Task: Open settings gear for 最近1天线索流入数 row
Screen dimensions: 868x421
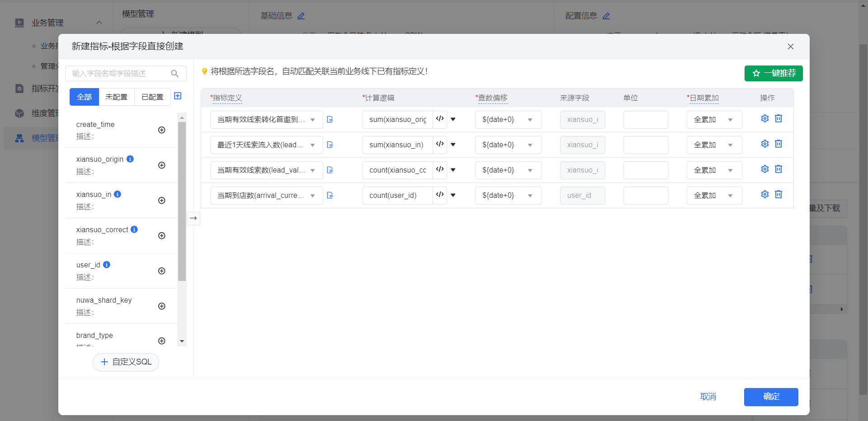Action: click(x=765, y=144)
